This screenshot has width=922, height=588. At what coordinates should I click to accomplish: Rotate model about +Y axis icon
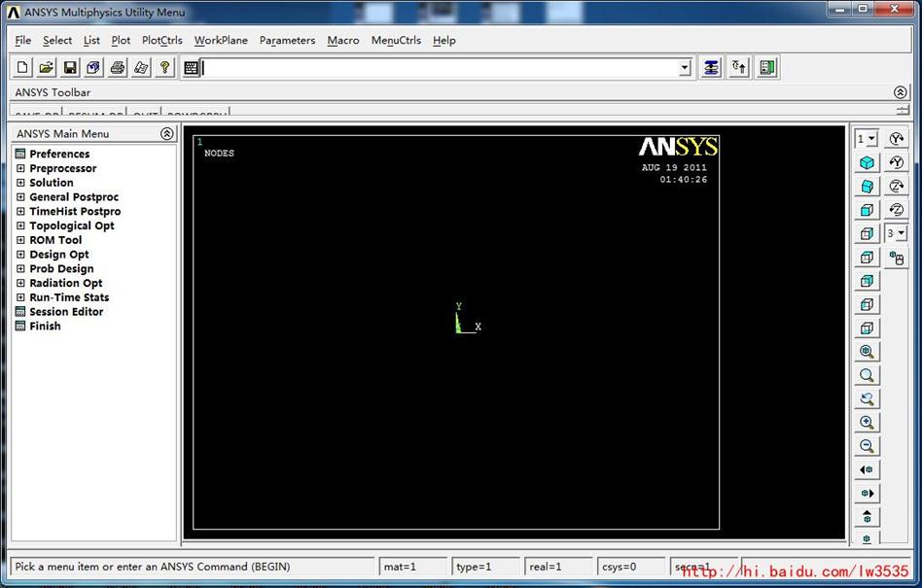click(896, 139)
